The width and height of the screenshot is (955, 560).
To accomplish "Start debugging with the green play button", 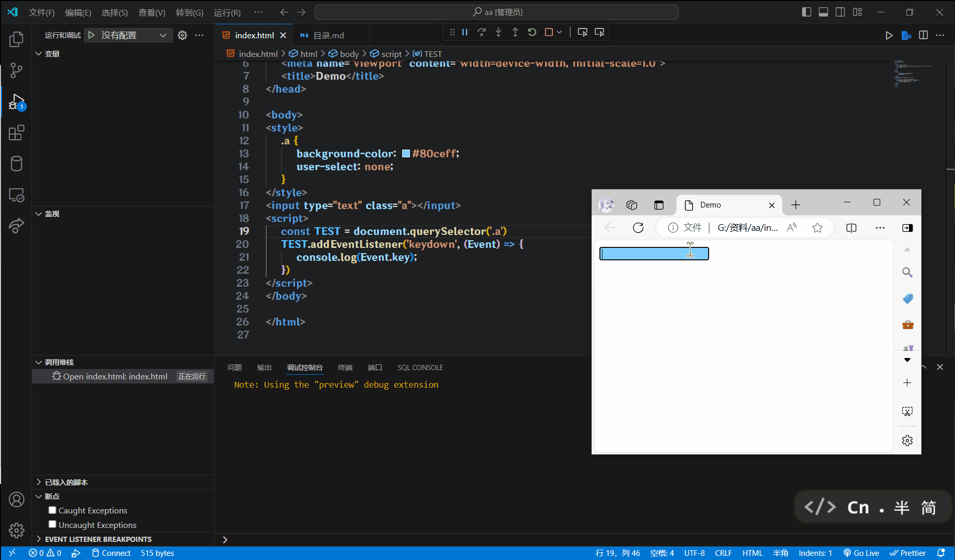I will coord(91,35).
